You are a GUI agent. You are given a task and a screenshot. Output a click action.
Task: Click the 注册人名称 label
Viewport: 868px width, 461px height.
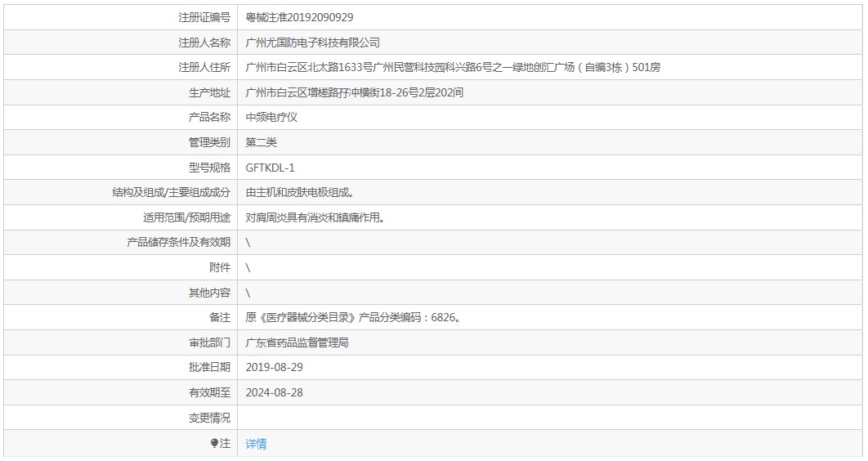[x=204, y=43]
